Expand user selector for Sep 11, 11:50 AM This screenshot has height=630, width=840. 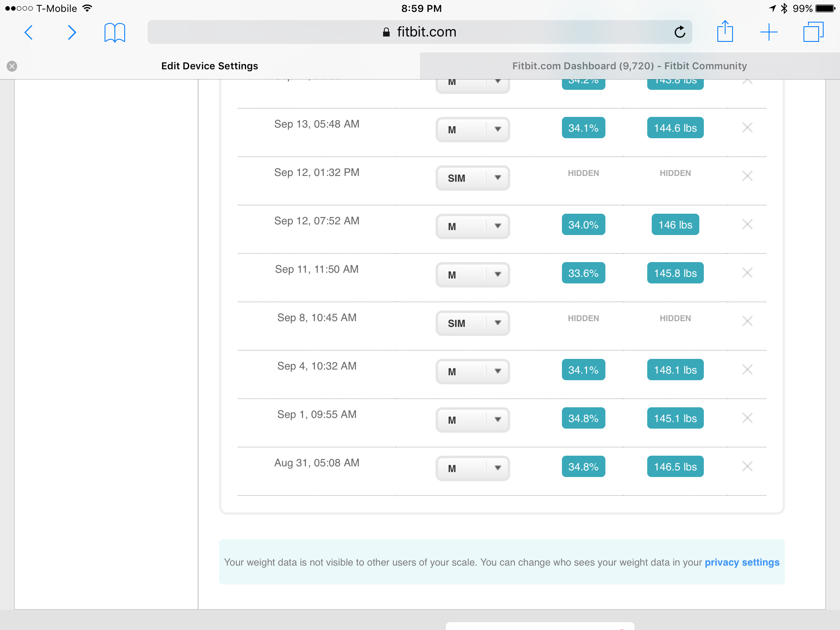coord(472,275)
